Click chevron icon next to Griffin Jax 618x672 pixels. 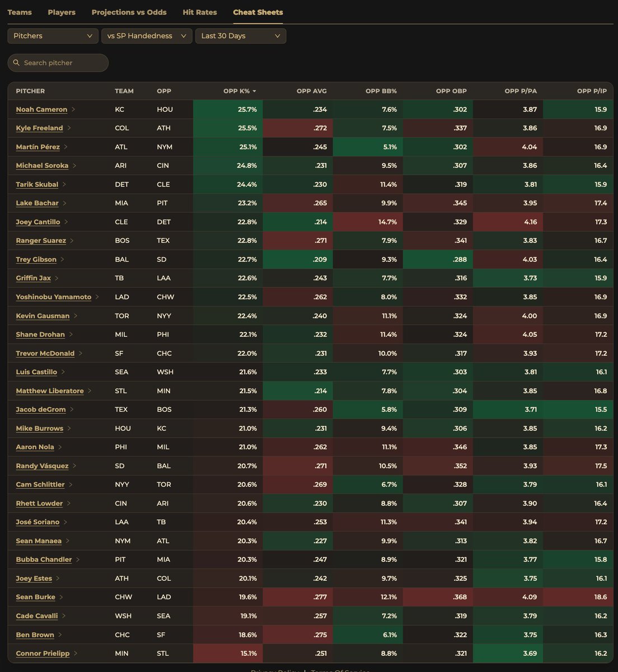click(x=57, y=278)
